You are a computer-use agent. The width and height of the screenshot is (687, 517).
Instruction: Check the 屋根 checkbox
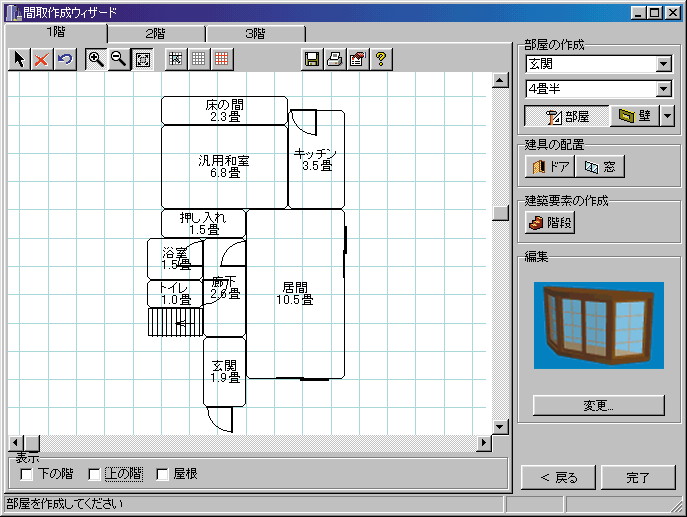pos(162,474)
